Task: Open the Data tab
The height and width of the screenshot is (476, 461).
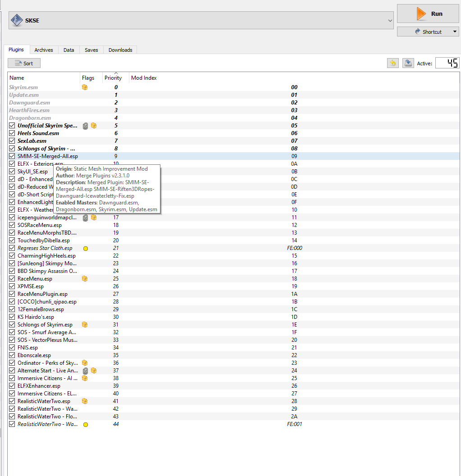Action: (68, 50)
